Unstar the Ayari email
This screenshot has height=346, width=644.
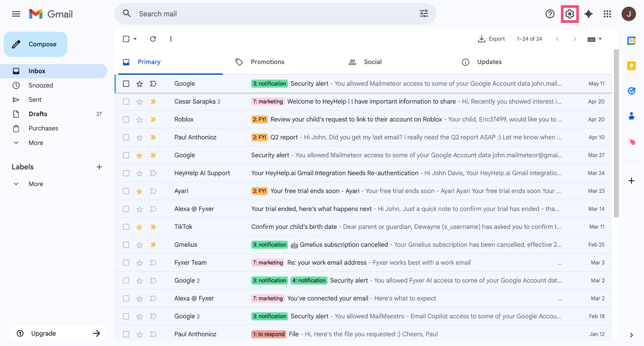(x=139, y=191)
